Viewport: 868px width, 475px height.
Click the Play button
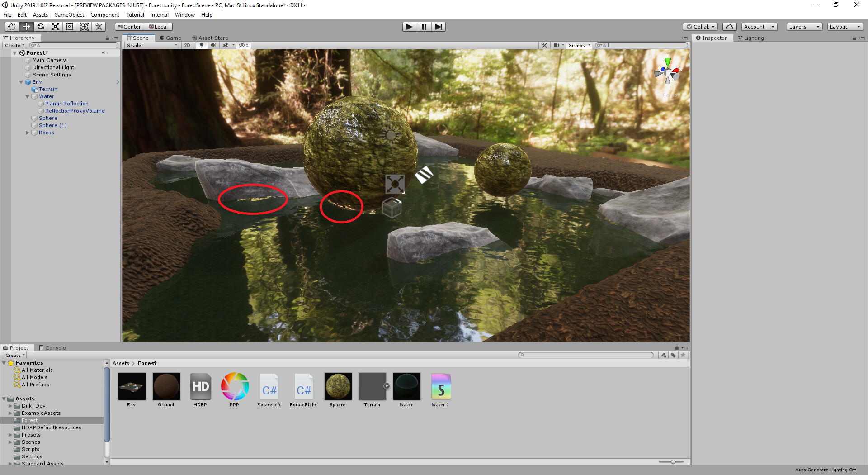[x=410, y=27]
